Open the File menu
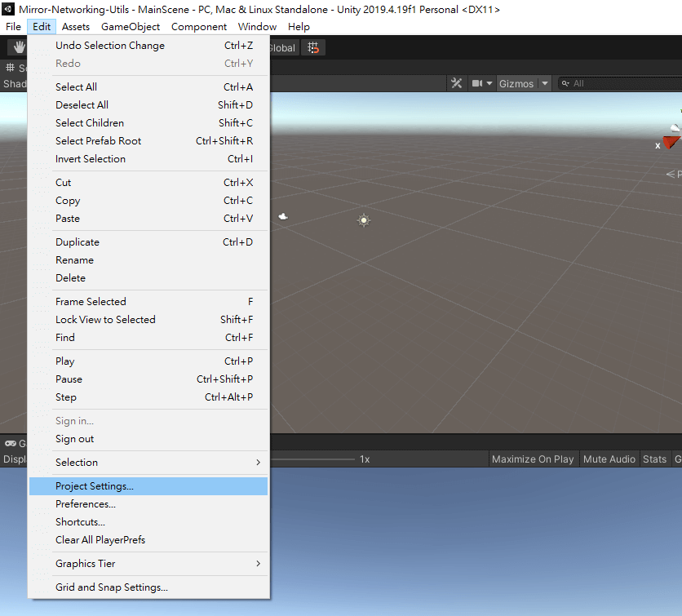The image size is (682, 616). (13, 27)
